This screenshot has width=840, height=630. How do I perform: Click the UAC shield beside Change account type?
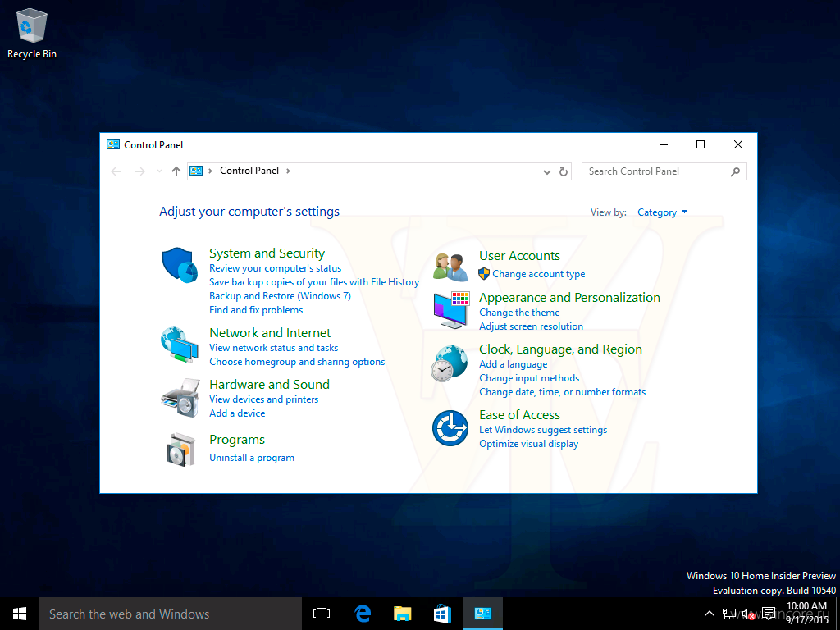pyautogui.click(x=484, y=274)
